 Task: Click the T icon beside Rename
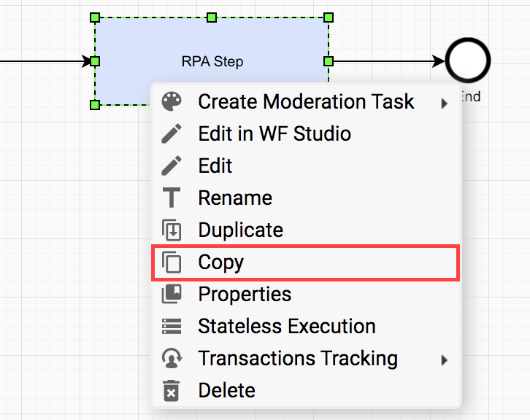pyautogui.click(x=172, y=198)
